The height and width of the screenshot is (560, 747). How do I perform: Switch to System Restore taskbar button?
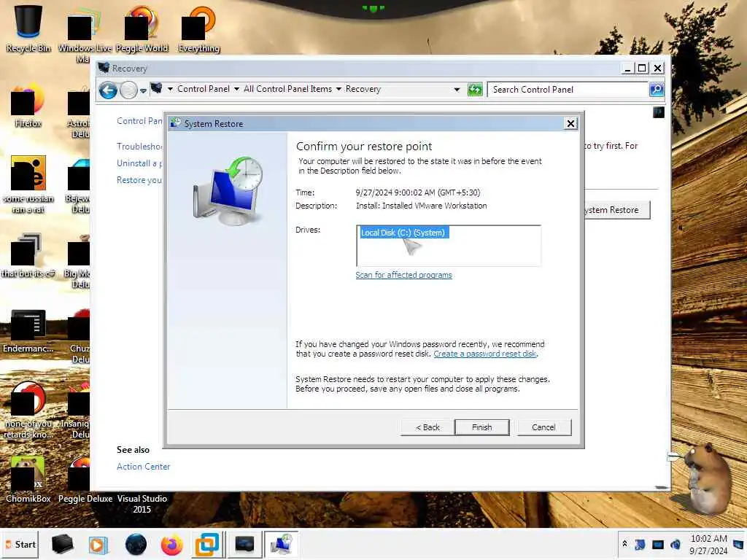(x=281, y=544)
